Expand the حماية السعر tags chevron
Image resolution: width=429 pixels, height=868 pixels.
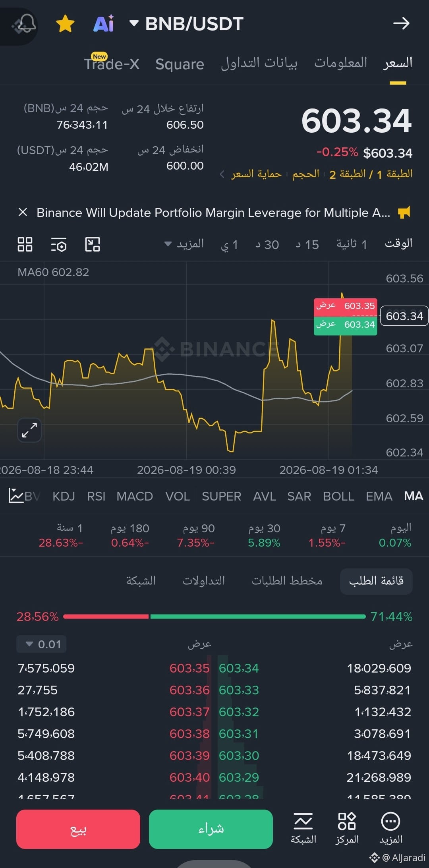pos(222,174)
